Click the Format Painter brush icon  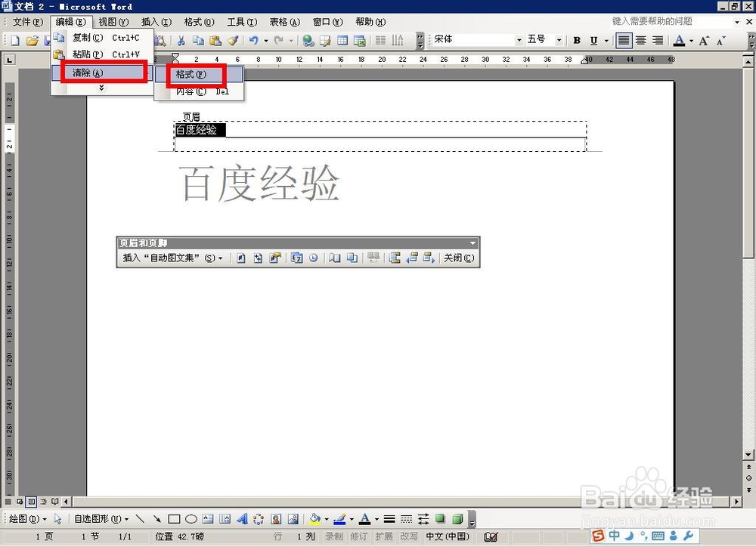[x=234, y=41]
